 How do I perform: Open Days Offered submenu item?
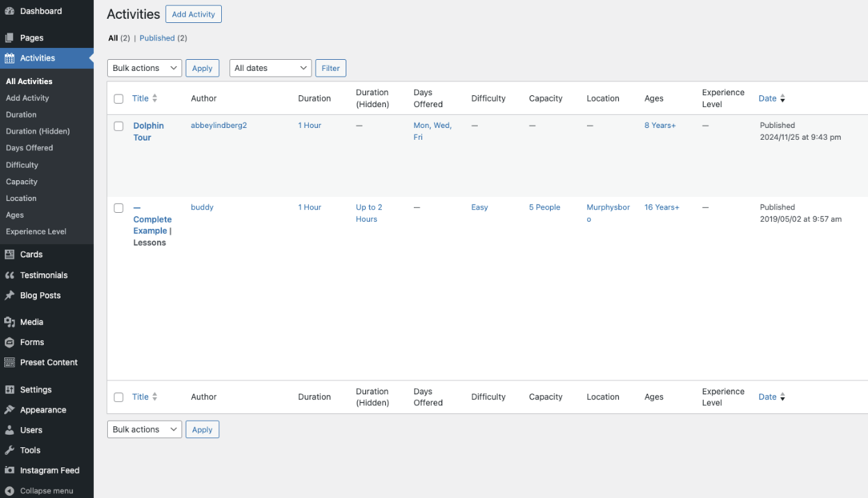29,148
